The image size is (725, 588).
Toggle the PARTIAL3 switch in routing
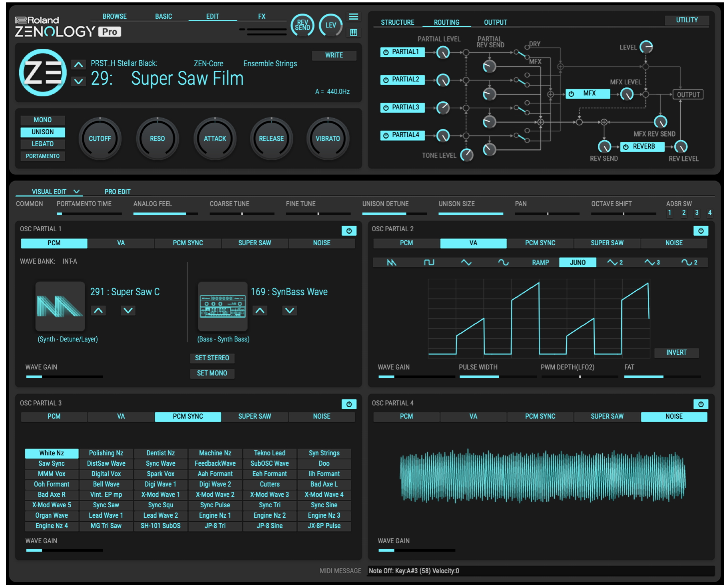(402, 107)
